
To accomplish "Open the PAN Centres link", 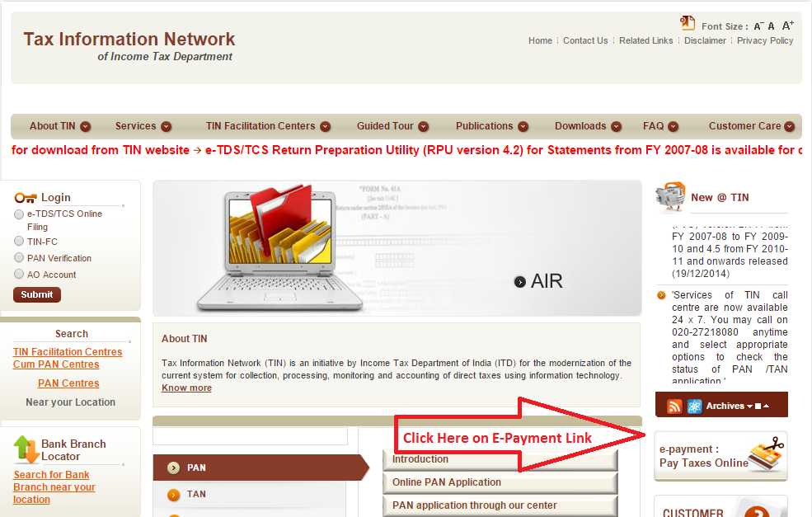I will [68, 383].
